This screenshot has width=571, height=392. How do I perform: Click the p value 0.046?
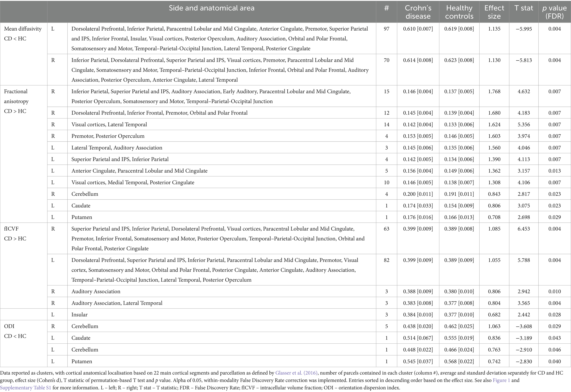point(555,350)
